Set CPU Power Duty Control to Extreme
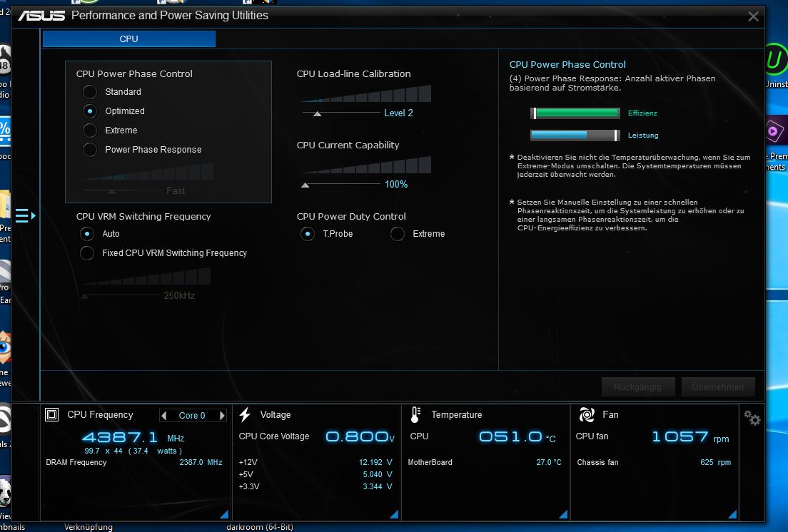Image resolution: width=788 pixels, height=532 pixels. 398,234
